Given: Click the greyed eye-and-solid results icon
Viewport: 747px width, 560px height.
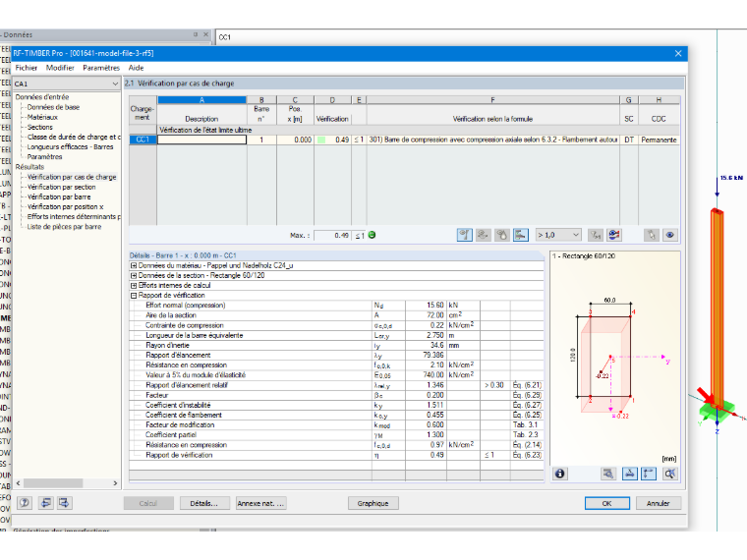Looking at the screenshot, I should pos(501,235).
